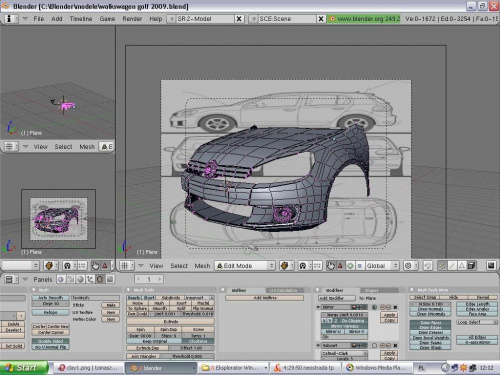Delete the SCE:Scene with its X button
The height and width of the screenshot is (375, 500).
[321, 19]
